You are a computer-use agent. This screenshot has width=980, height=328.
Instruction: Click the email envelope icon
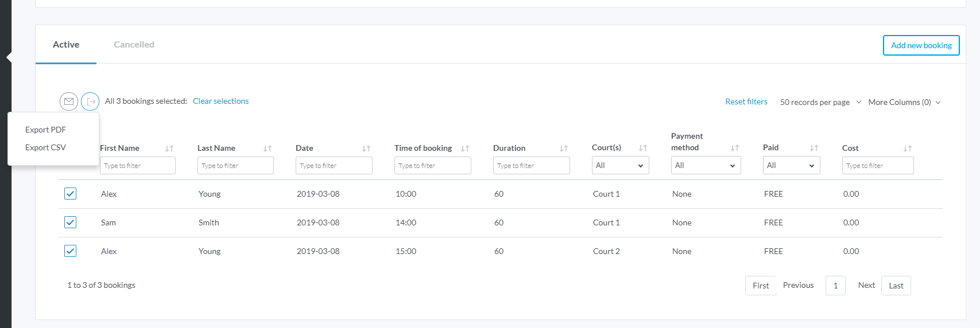coord(69,101)
